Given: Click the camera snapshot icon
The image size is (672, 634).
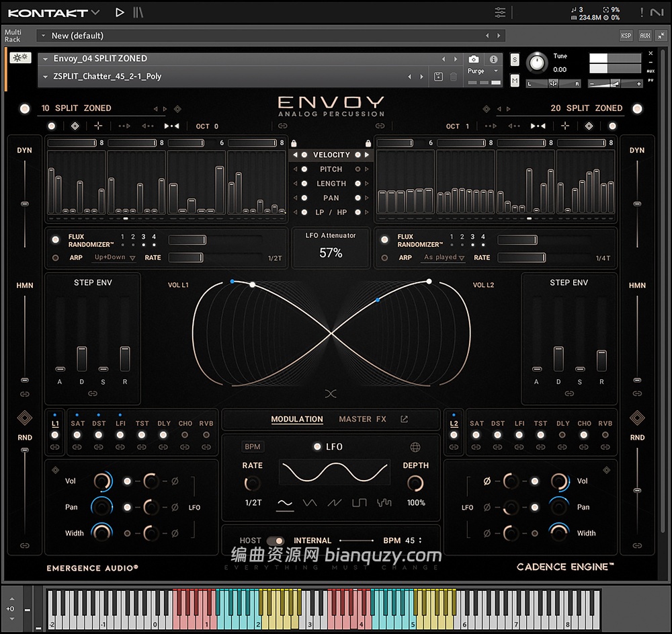Looking at the screenshot, I should click(474, 59).
